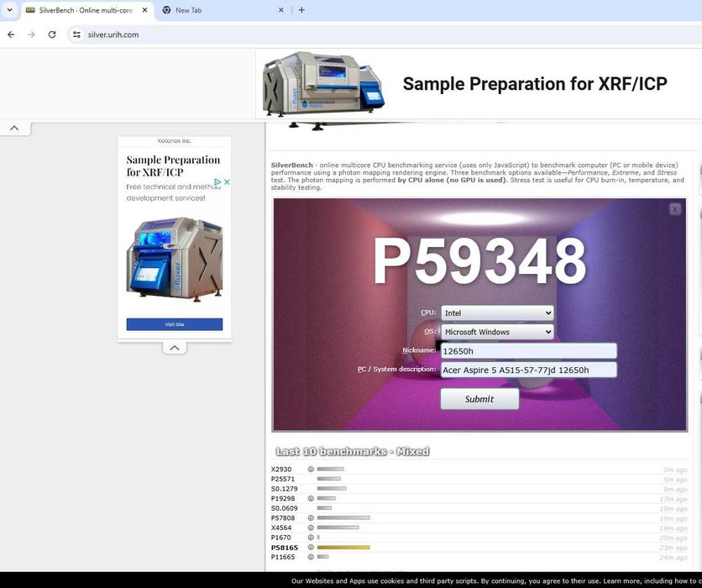
Task: View site information icon beside the URL
Action: 76,34
